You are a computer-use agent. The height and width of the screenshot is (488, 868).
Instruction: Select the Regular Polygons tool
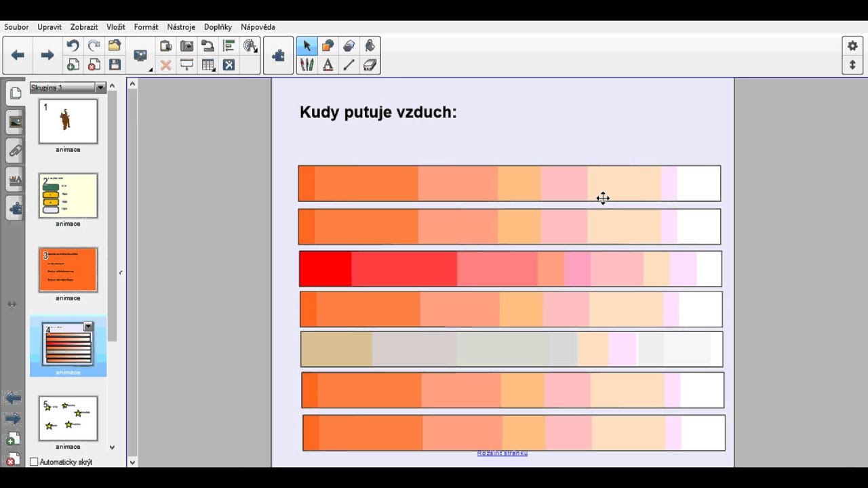[349, 45]
